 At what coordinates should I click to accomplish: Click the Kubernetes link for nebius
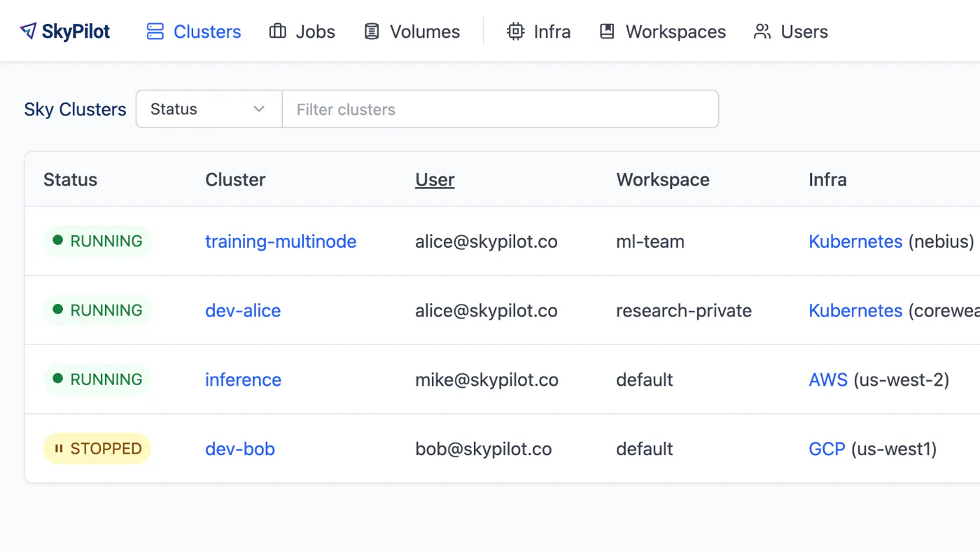[855, 242]
